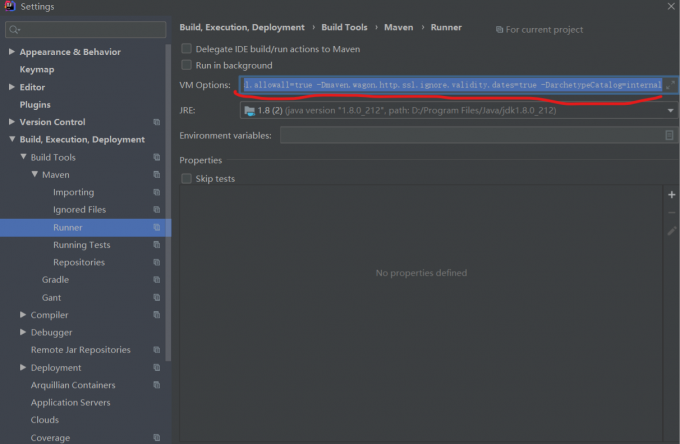
Task: Click the project-level icon beside Remote Jar Repositories
Action: click(x=157, y=350)
